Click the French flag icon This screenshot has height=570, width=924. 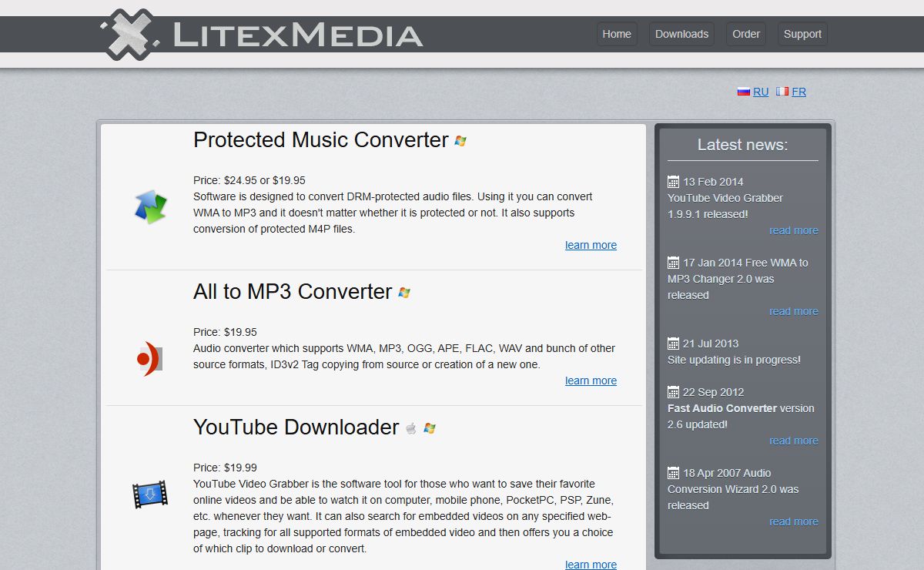(782, 91)
